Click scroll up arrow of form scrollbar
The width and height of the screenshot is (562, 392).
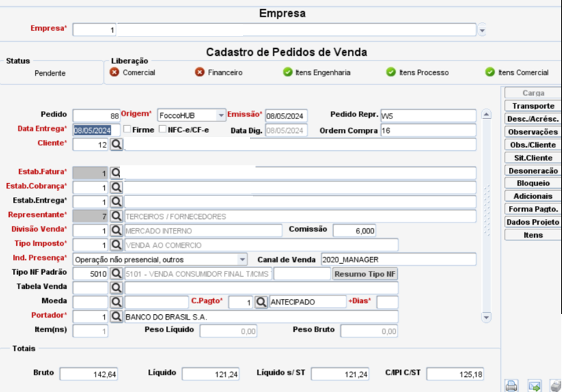click(486, 114)
